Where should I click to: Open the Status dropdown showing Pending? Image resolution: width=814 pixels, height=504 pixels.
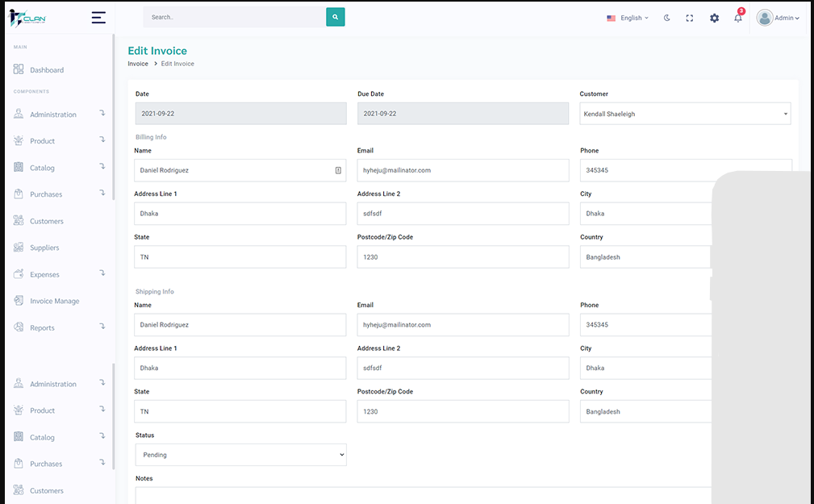(240, 455)
